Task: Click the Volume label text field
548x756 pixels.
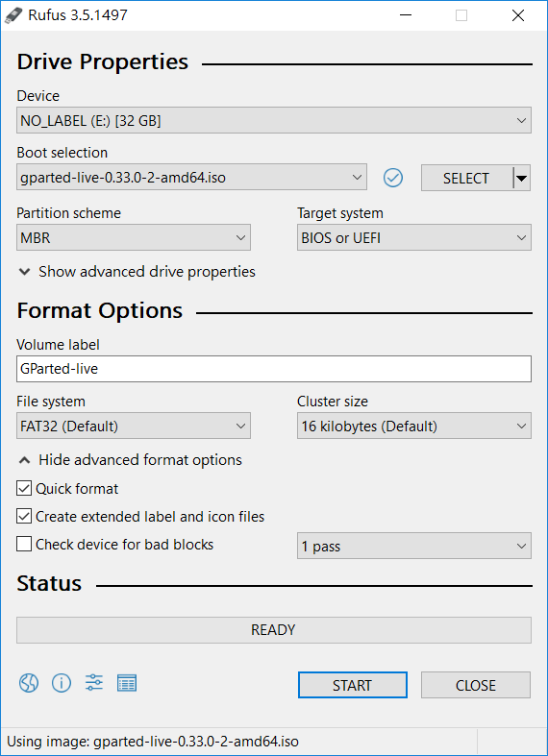Action: click(x=274, y=369)
